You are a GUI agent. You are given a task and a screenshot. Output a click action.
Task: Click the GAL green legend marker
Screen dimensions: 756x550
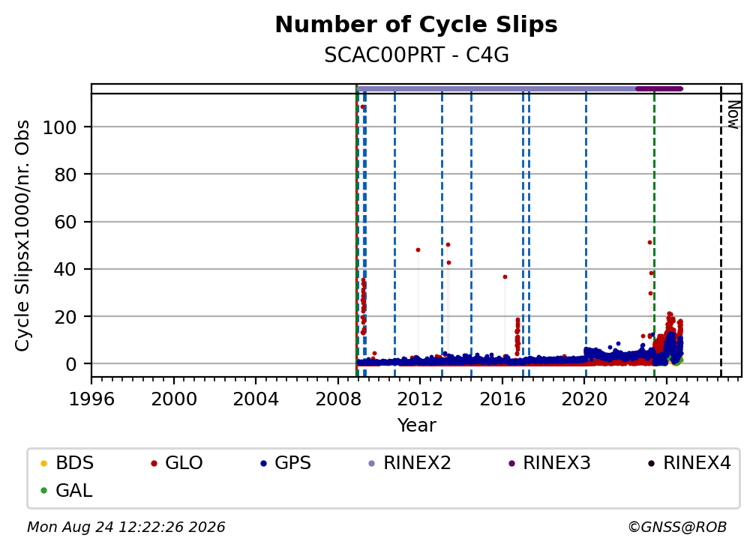43,491
